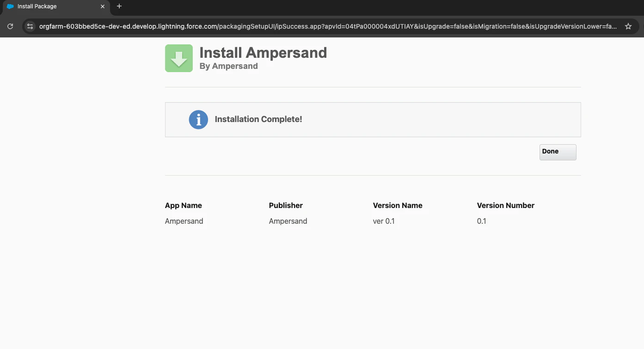
Task: Click the Done button
Action: [558, 152]
